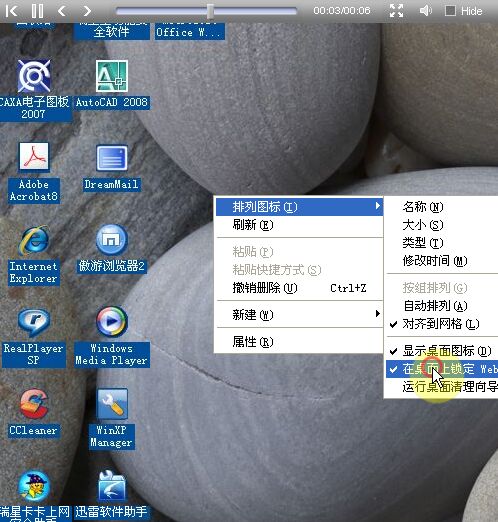
Task: Tick the Hide checkbox
Action: click(x=450, y=11)
